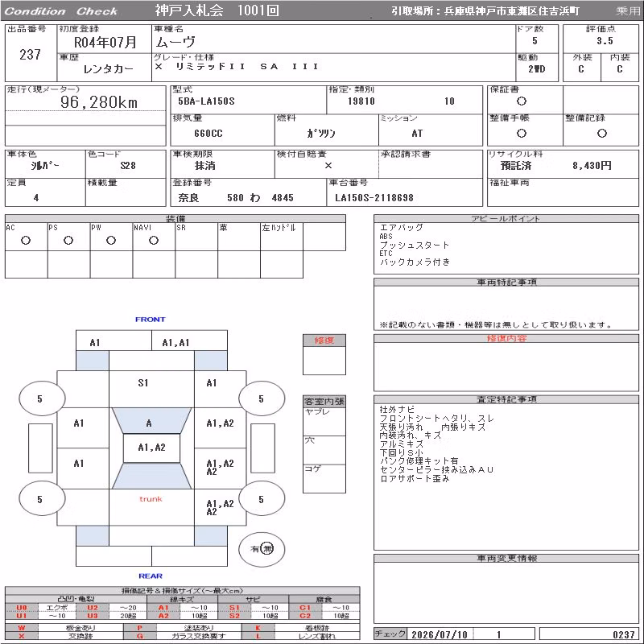Viewport: 644px width, 644px height.
Task: Select the check date 2026/07/10
Action: coord(439,634)
